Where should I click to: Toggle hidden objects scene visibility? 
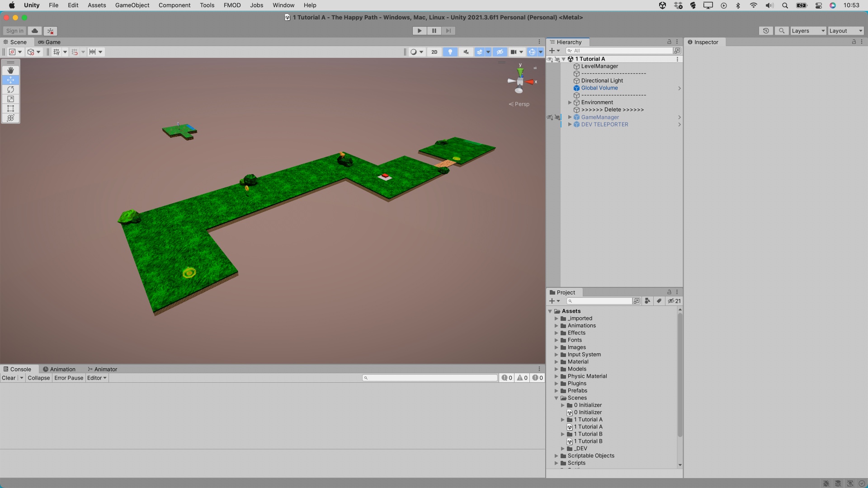[500, 52]
